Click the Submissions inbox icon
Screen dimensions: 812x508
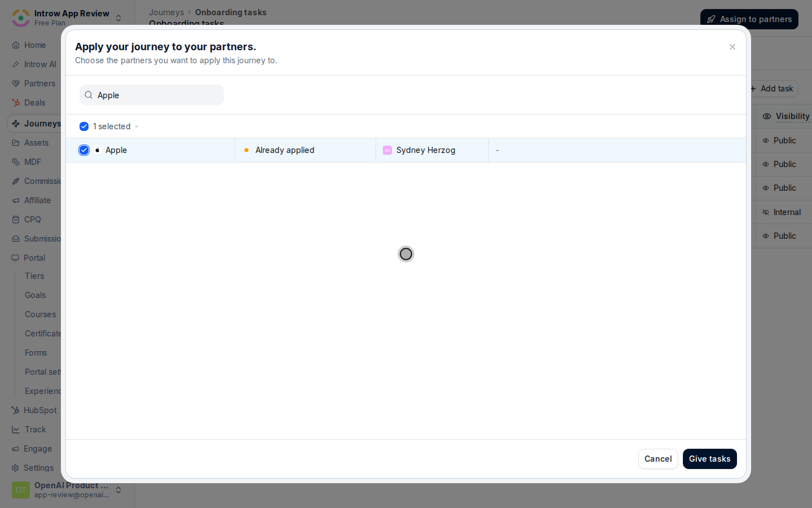click(x=16, y=239)
